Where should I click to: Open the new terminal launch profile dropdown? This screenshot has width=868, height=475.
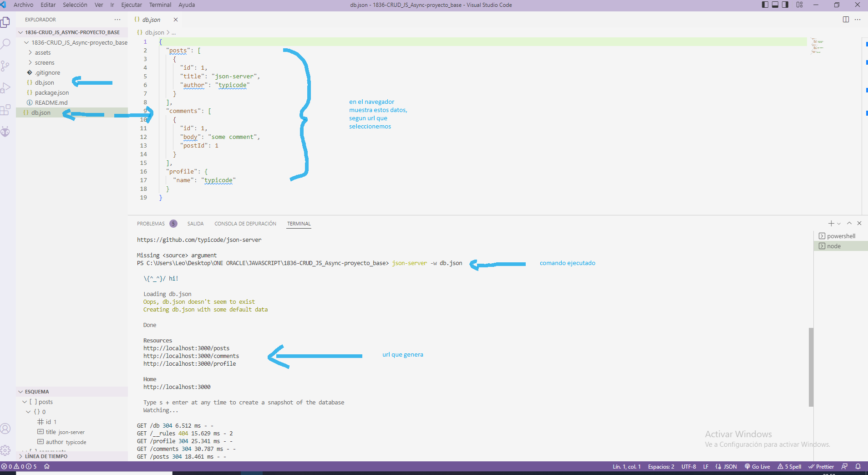(x=839, y=224)
